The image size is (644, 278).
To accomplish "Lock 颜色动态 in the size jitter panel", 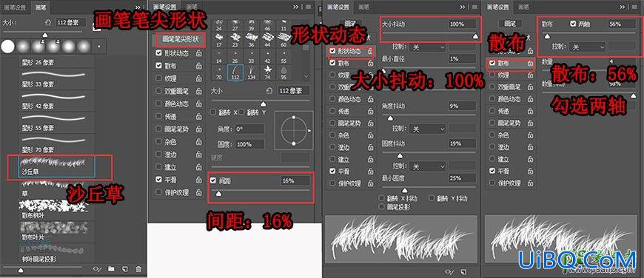I will click(371, 99).
